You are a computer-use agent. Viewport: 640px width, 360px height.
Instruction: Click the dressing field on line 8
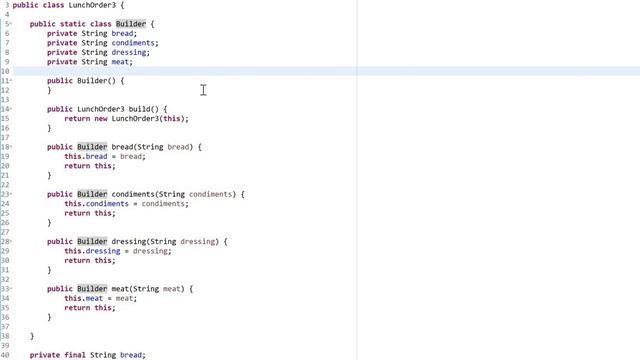pos(129,52)
